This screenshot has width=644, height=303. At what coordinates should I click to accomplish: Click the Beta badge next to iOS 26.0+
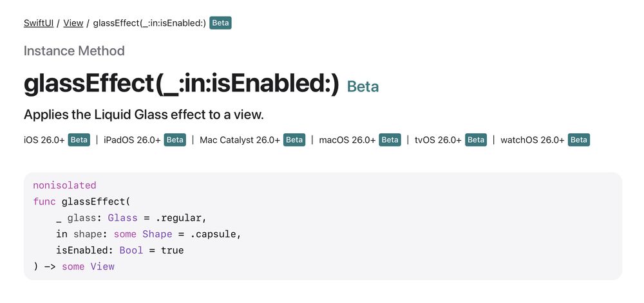(79, 140)
